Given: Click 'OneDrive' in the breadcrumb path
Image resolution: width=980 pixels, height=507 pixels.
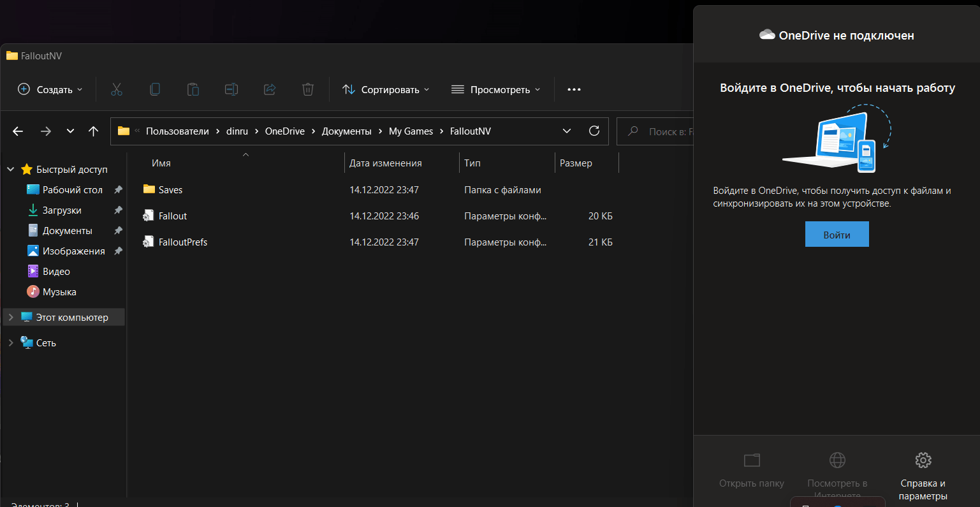Looking at the screenshot, I should click(285, 131).
